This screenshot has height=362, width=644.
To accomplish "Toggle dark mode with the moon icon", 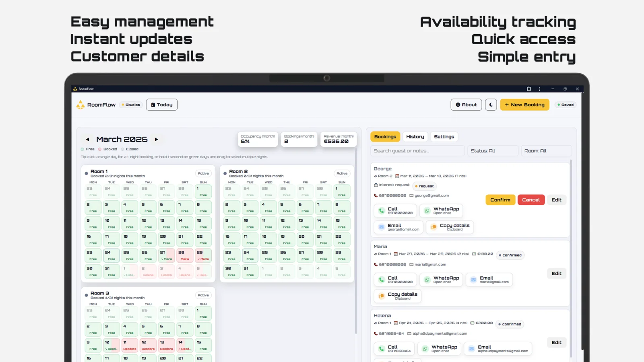I will point(491,105).
